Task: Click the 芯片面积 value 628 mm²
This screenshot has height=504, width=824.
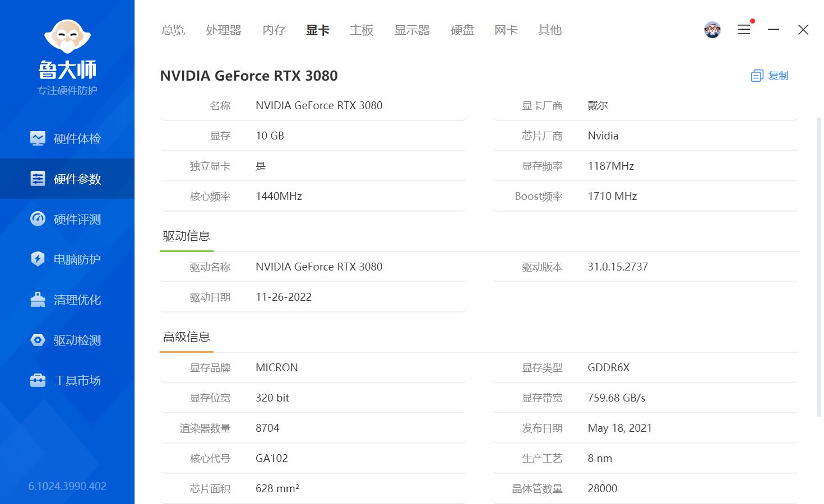Action: tap(277, 489)
